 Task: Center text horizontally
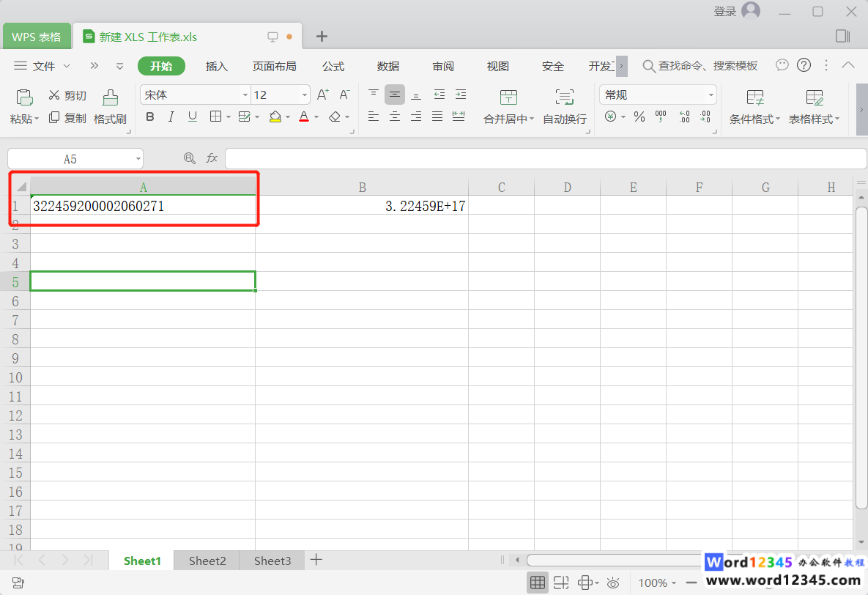[x=395, y=117]
